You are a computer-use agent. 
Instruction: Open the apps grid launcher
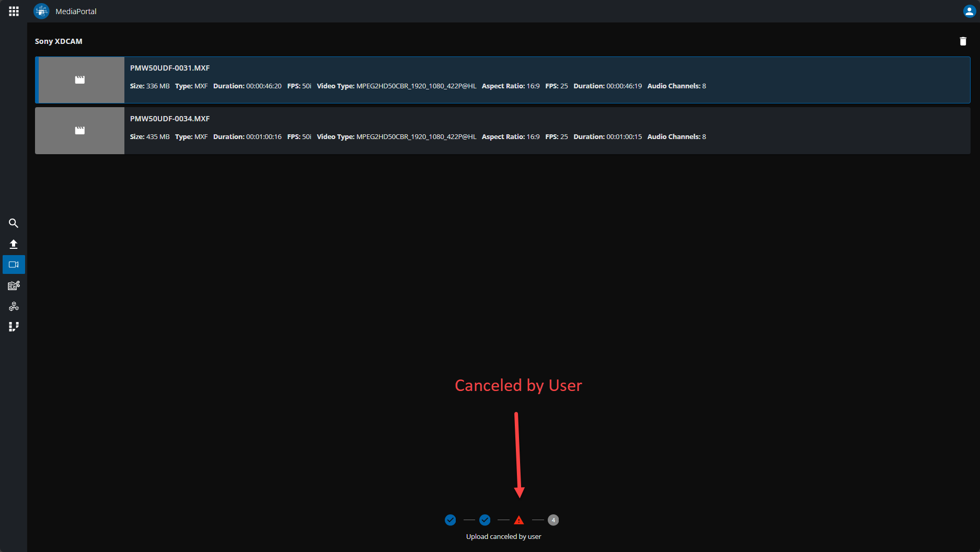click(x=14, y=11)
